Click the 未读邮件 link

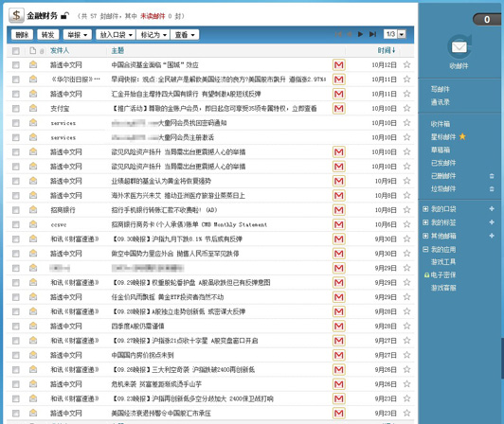tap(153, 16)
